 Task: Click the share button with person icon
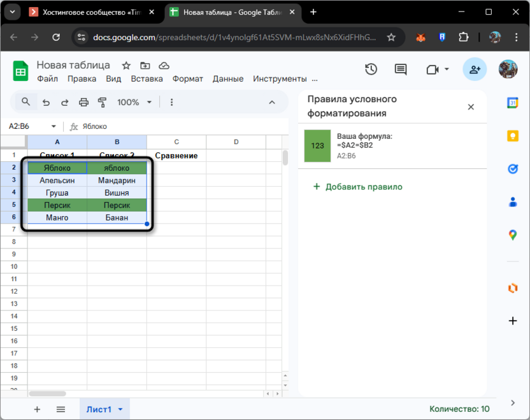click(x=475, y=69)
